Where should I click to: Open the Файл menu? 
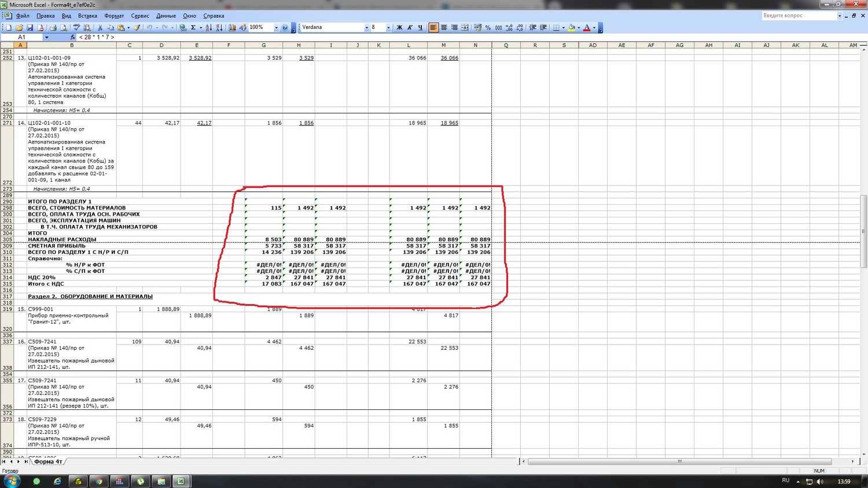[23, 16]
